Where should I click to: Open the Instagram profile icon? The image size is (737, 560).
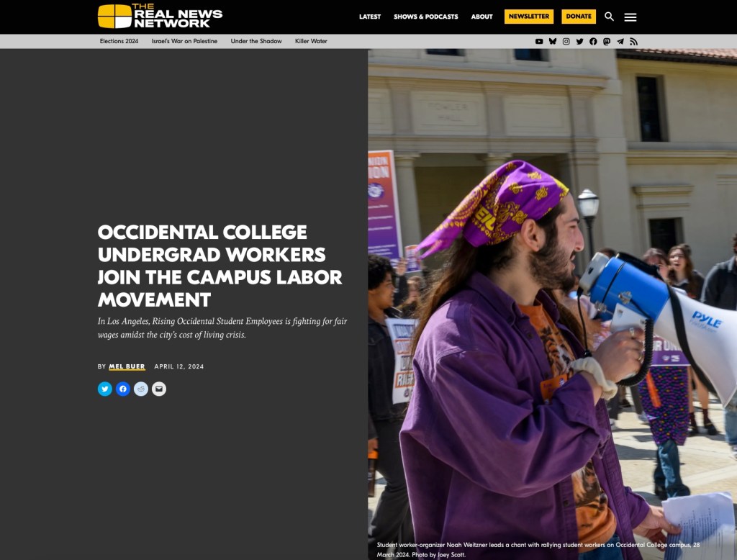click(x=566, y=41)
